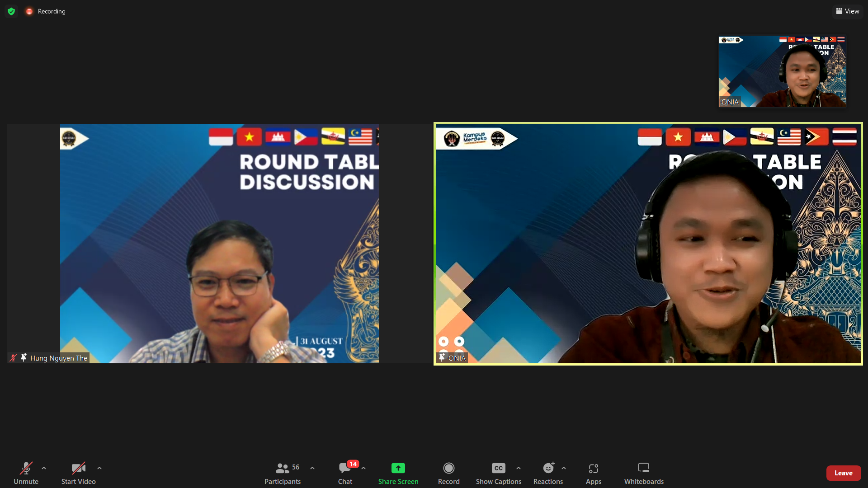Image resolution: width=868 pixels, height=488 pixels.
Task: Open the Participants panel
Action: pos(283,472)
